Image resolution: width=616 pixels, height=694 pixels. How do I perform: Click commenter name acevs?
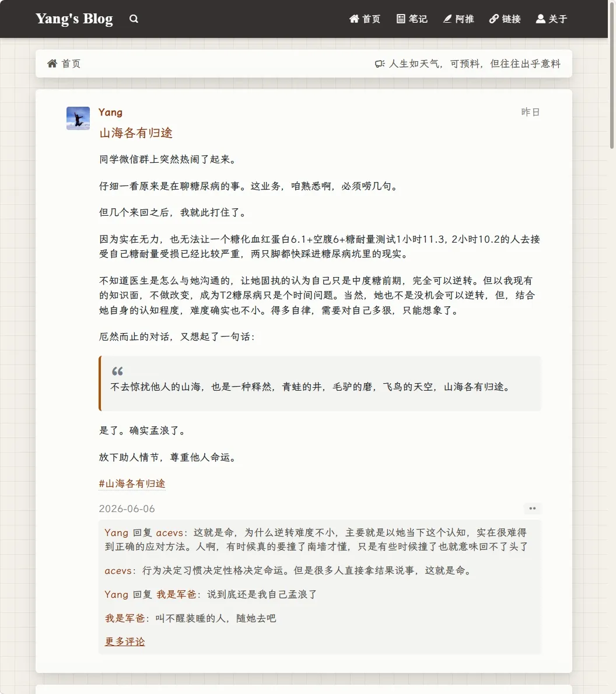pyautogui.click(x=118, y=570)
